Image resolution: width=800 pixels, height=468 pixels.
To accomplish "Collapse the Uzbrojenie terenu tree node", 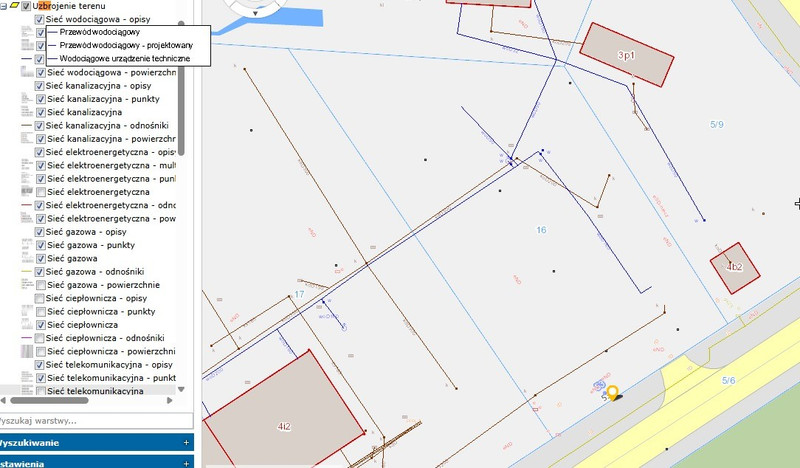I will coord(4,6).
